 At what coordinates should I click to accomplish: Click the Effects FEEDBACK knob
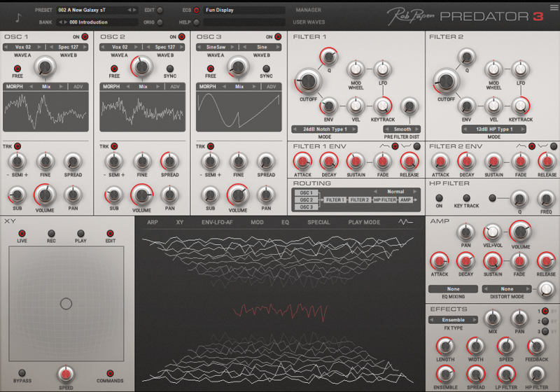(536, 346)
